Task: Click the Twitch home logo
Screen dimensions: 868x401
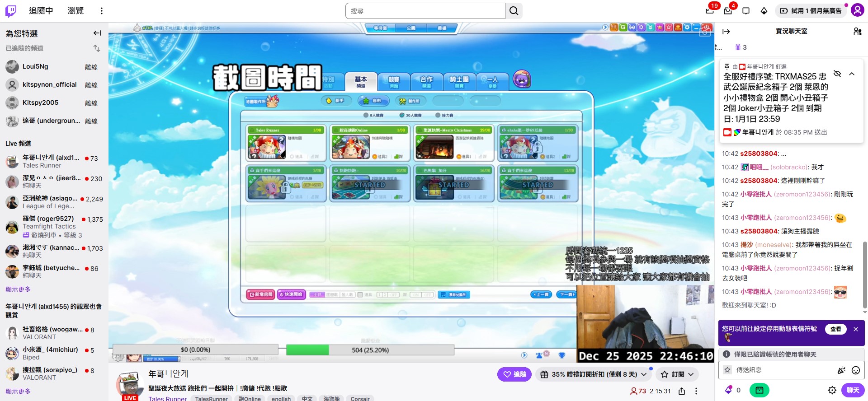Action: pos(11,11)
